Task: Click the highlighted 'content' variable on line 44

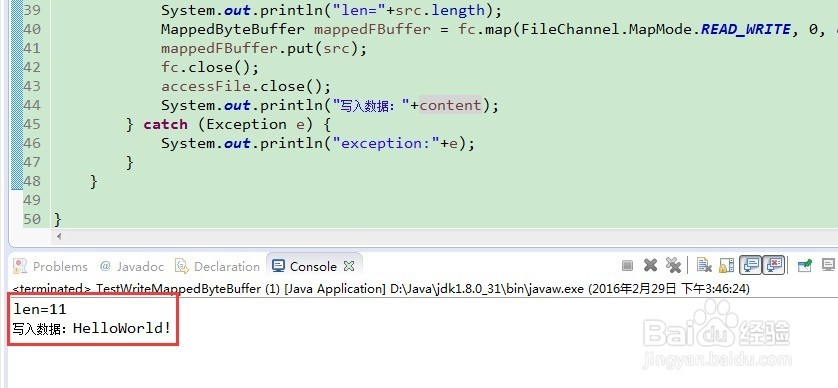Action: (x=451, y=105)
